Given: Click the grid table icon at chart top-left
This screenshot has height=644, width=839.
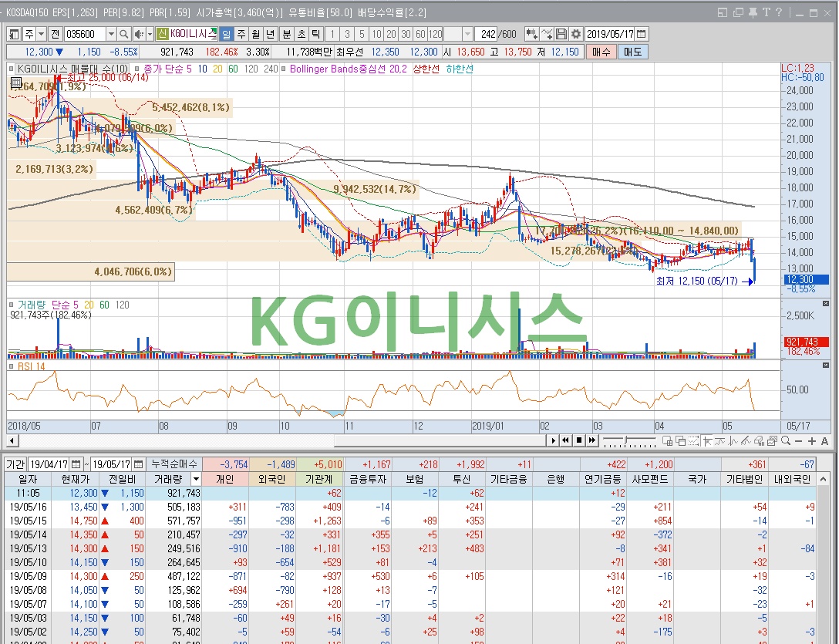Looking at the screenshot, I should [x=15, y=83].
